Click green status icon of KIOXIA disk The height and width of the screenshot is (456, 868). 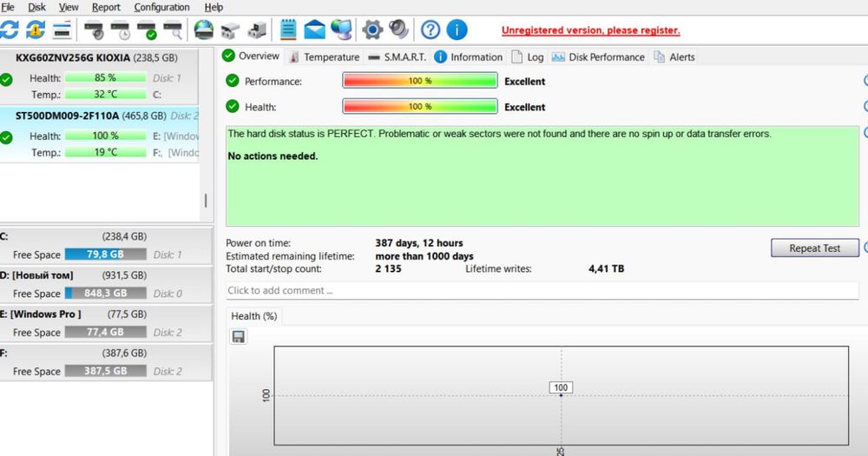pos(6,80)
